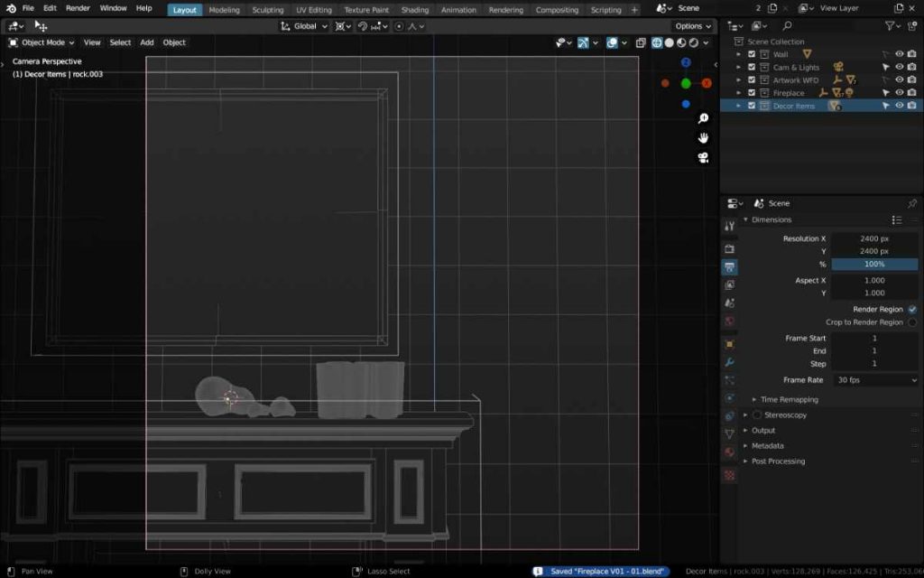The width and height of the screenshot is (924, 578).
Task: Toggle X-ray display in viewport header
Action: tap(641, 42)
